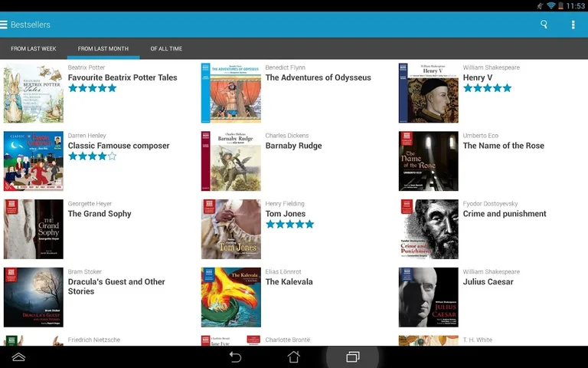This screenshot has width=588, height=368.
Task: Select the Henry V title
Action: [x=478, y=77]
